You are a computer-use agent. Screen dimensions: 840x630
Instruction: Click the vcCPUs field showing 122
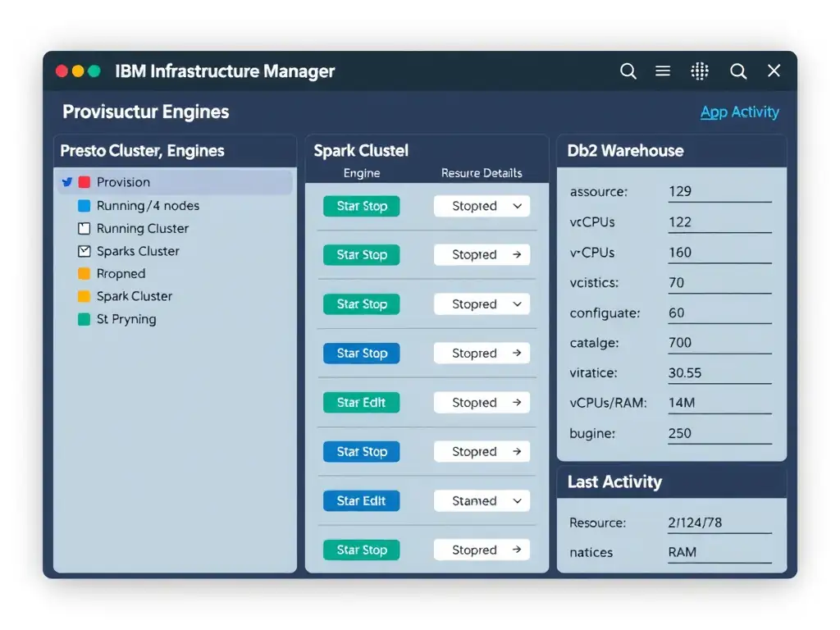[719, 222]
